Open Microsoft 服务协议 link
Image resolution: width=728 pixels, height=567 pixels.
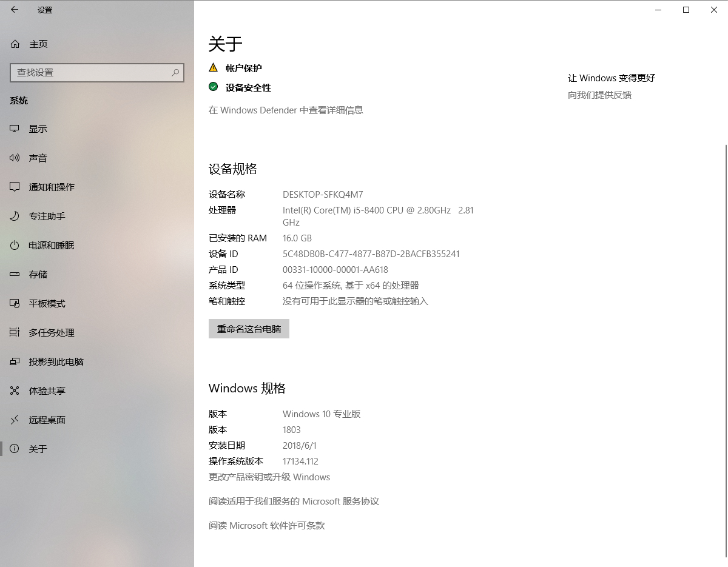[294, 502]
